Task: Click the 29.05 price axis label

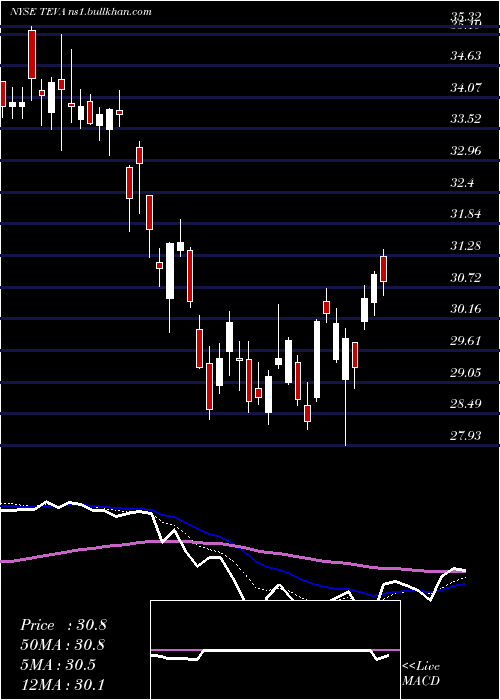Action: click(x=466, y=372)
